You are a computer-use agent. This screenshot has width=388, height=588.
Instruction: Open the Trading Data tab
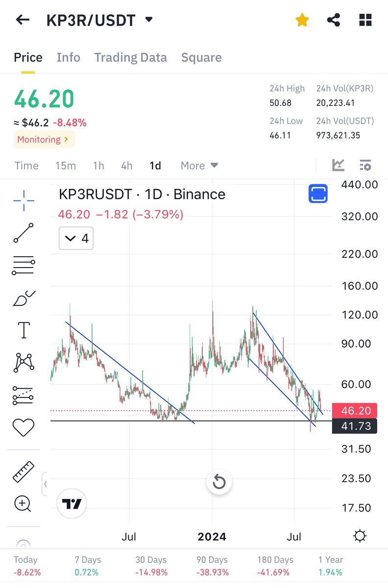pos(130,57)
